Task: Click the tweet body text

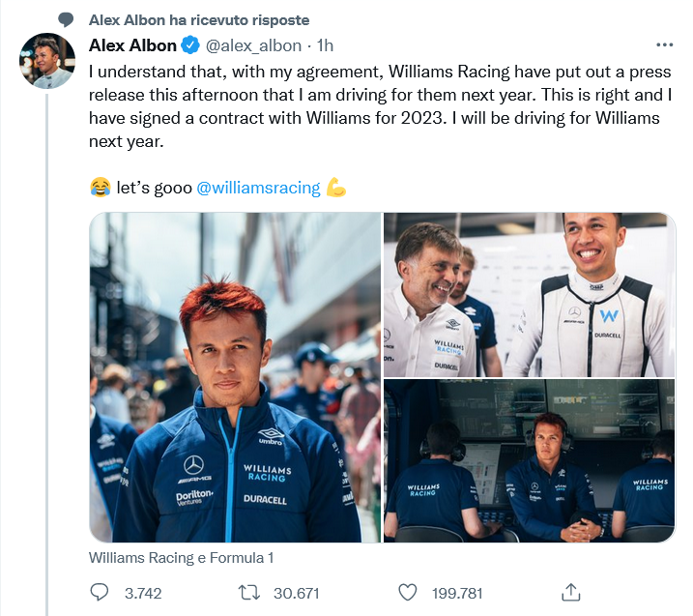Action: point(377,106)
